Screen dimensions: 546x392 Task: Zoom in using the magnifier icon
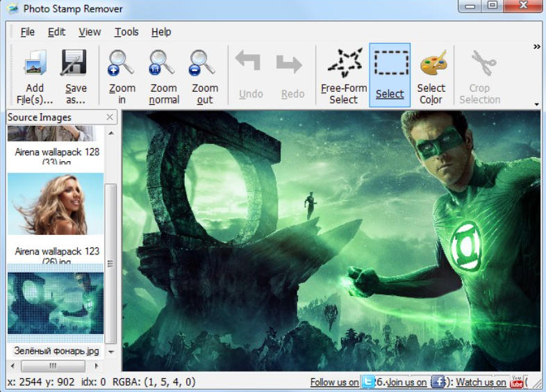click(122, 64)
